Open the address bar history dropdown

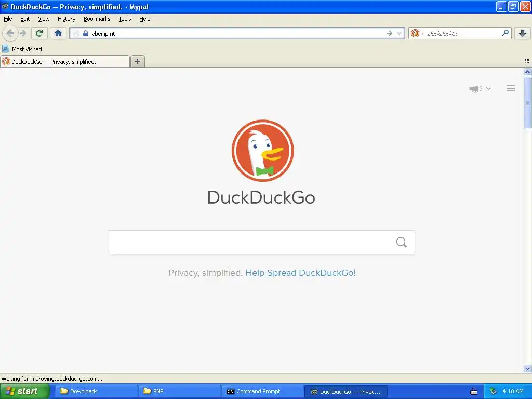[x=400, y=33]
